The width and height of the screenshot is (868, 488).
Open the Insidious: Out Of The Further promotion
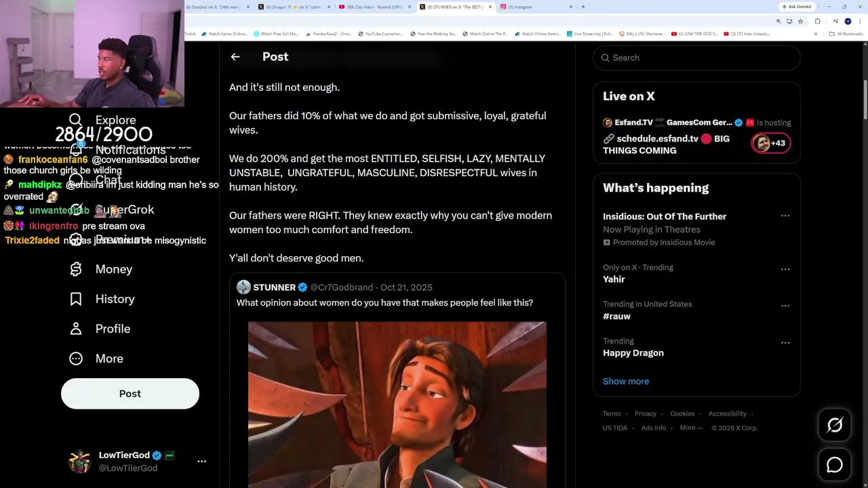[x=665, y=217]
